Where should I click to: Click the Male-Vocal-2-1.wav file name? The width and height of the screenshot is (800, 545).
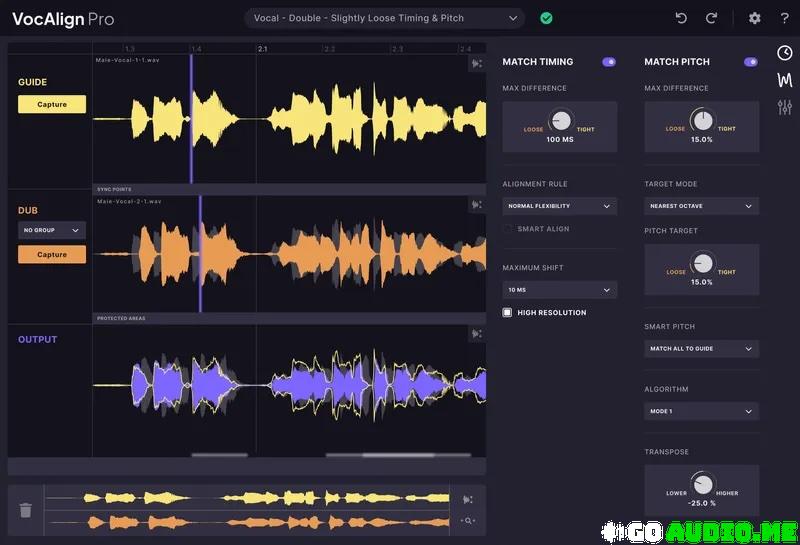pyautogui.click(x=129, y=202)
